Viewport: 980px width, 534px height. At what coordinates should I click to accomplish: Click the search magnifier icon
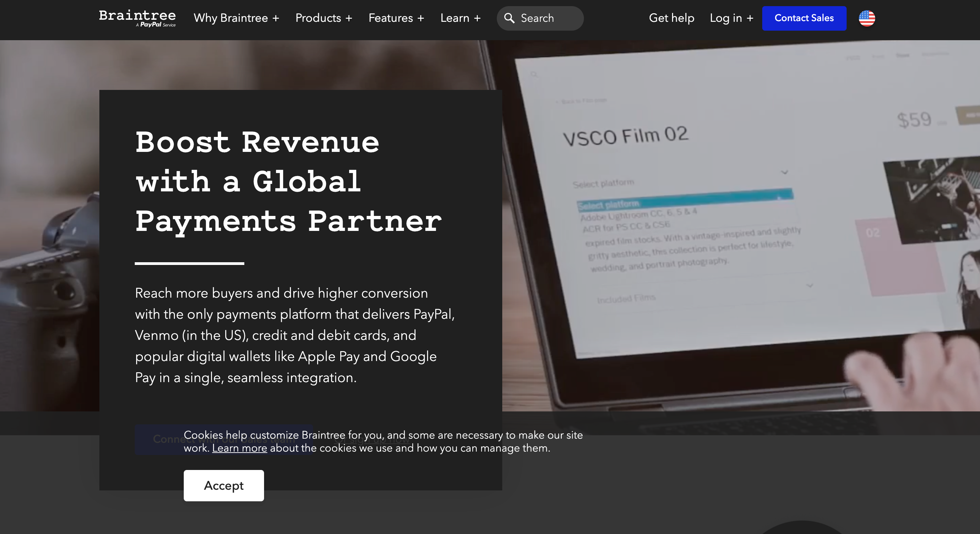tap(509, 18)
